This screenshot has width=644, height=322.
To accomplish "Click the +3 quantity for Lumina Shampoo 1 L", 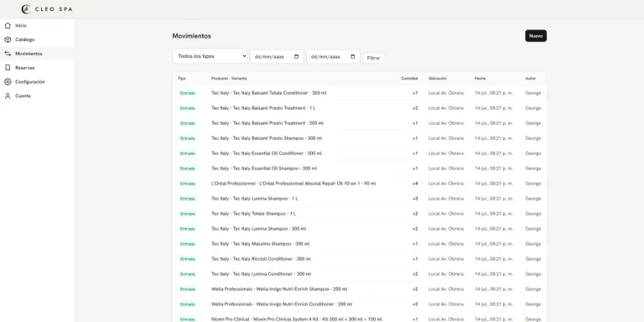I will [x=415, y=199].
